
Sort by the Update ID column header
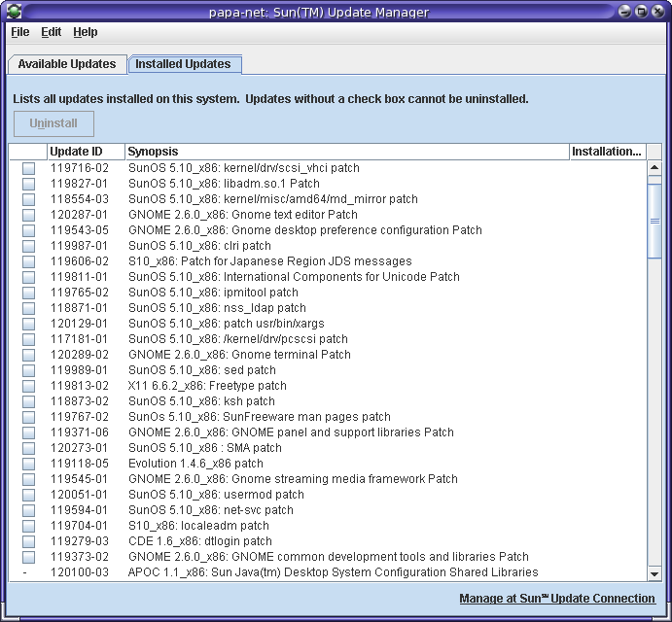86,152
